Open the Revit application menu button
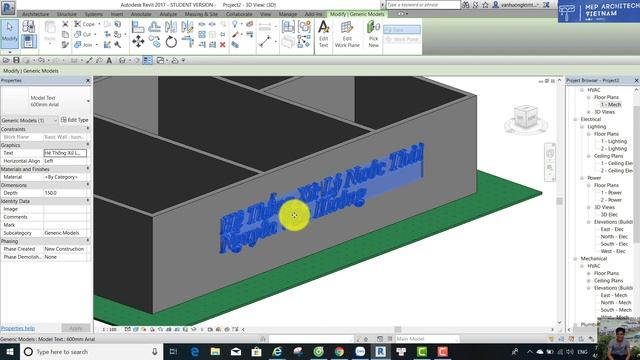This screenshot has width=640, height=360. 8,7
